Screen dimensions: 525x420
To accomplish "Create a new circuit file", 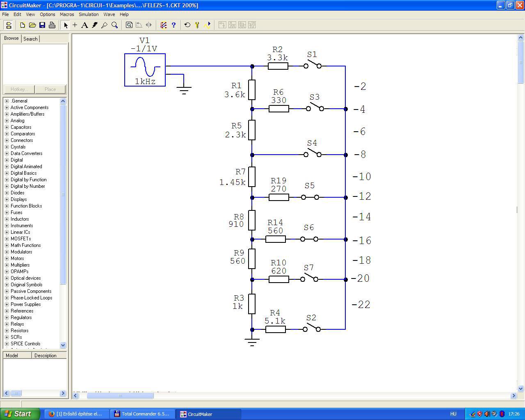I will (x=23, y=25).
